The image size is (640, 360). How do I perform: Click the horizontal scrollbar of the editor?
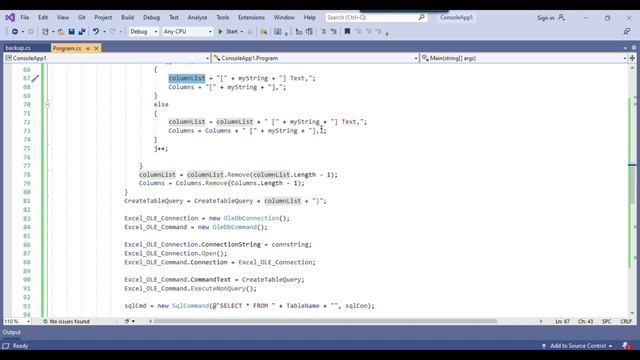[325, 321]
